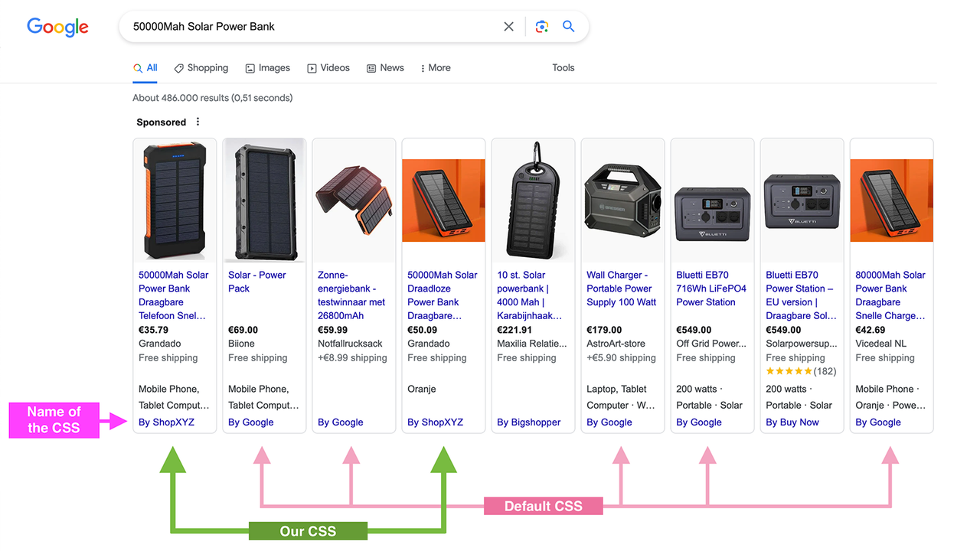Click the €221.91 price
Image resolution: width=980 pixels, height=551 pixels.
(514, 330)
